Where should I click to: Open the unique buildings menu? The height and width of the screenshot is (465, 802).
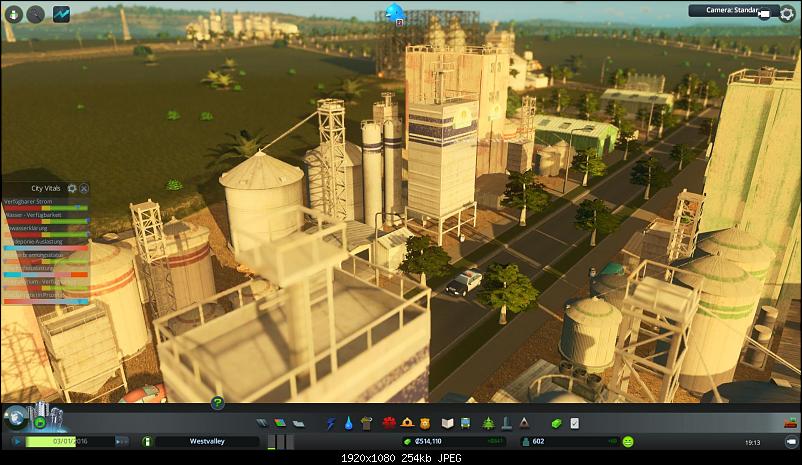point(506,423)
